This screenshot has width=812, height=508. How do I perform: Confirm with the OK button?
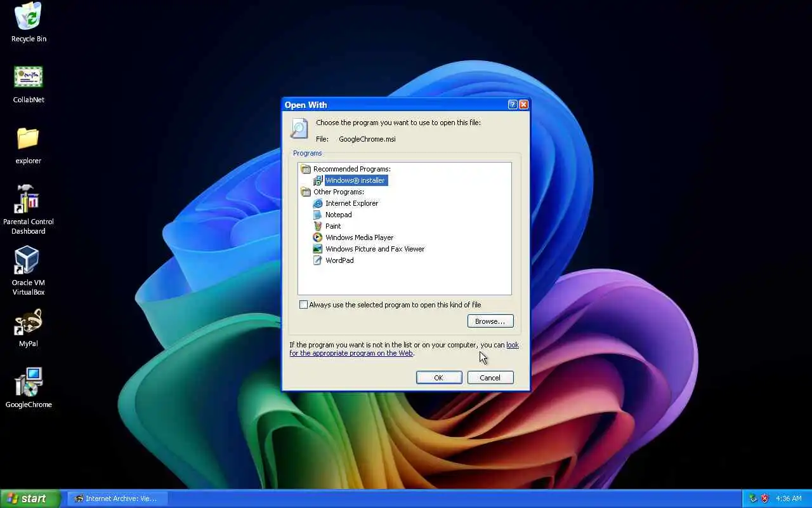(439, 378)
